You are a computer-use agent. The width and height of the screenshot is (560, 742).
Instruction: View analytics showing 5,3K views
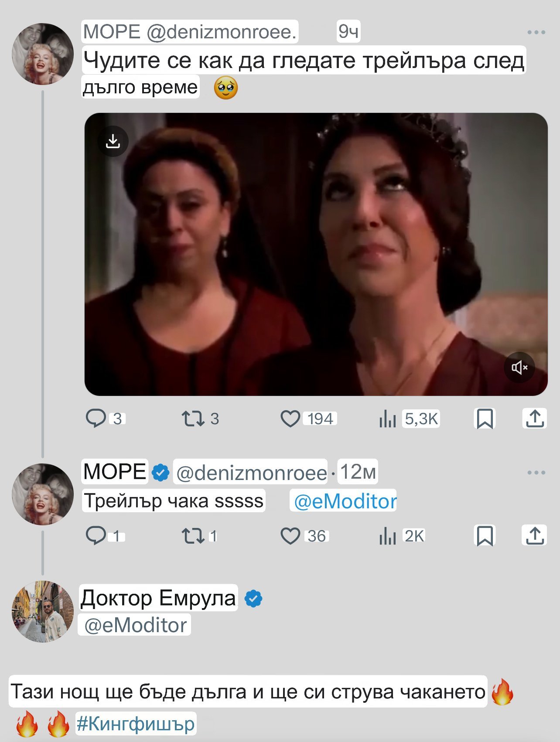coord(387,419)
